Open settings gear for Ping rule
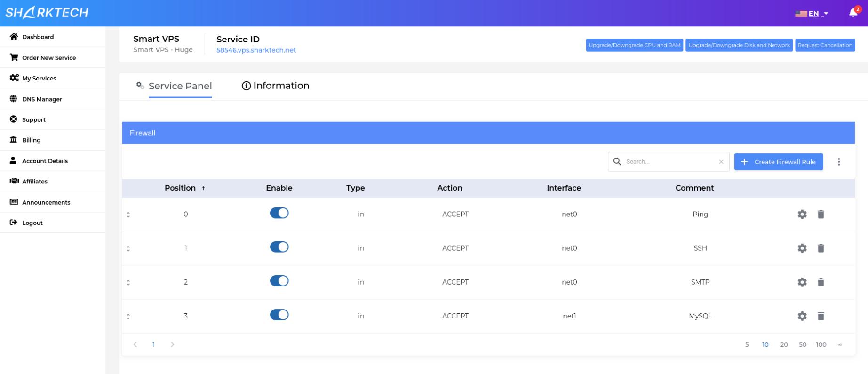 (x=802, y=215)
